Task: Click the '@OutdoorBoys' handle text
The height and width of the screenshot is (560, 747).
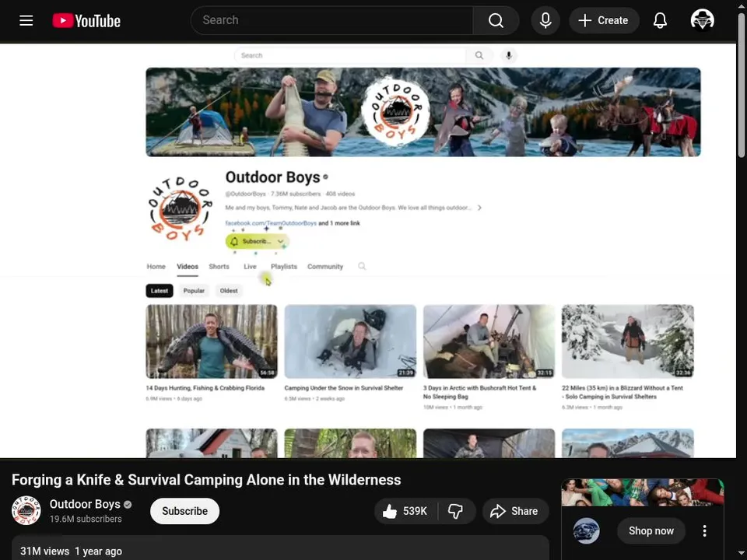Action: point(245,194)
